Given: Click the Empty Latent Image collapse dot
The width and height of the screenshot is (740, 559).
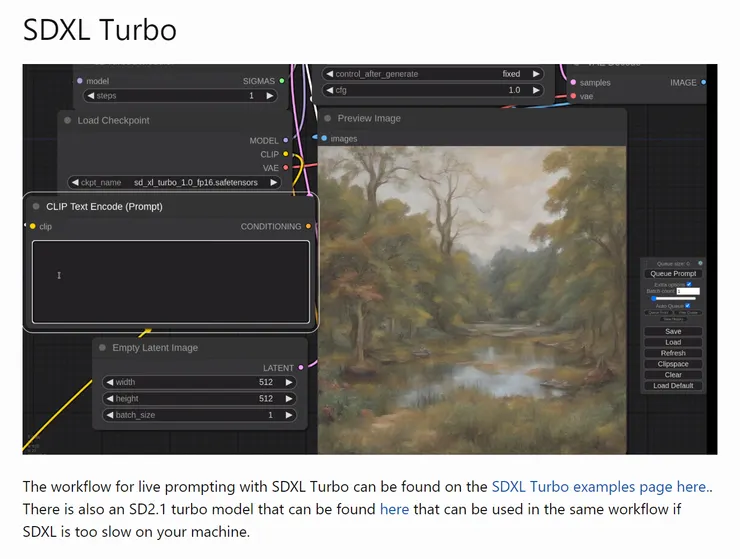Looking at the screenshot, I should pyautogui.click(x=102, y=348).
